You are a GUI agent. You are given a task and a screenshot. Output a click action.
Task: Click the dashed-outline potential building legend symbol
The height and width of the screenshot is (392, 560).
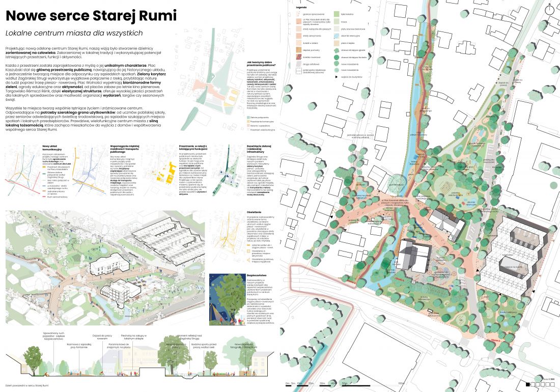click(298, 71)
